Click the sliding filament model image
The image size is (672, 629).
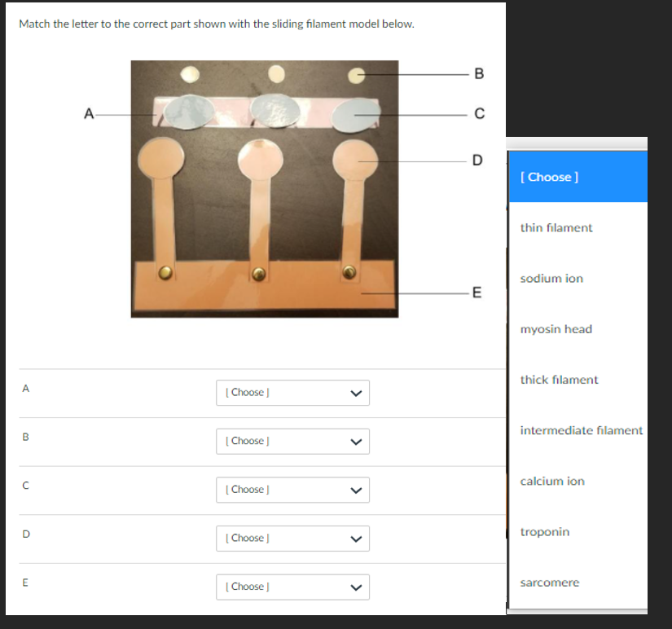[x=265, y=189]
